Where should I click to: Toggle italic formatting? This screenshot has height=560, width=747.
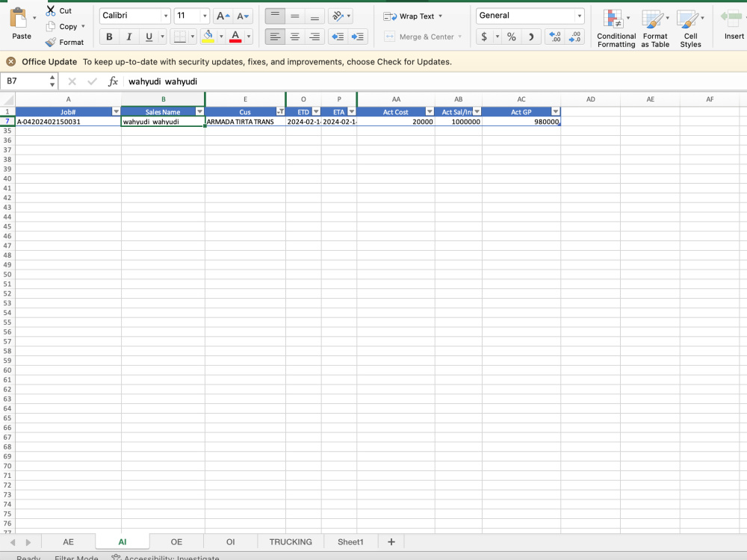pyautogui.click(x=128, y=37)
